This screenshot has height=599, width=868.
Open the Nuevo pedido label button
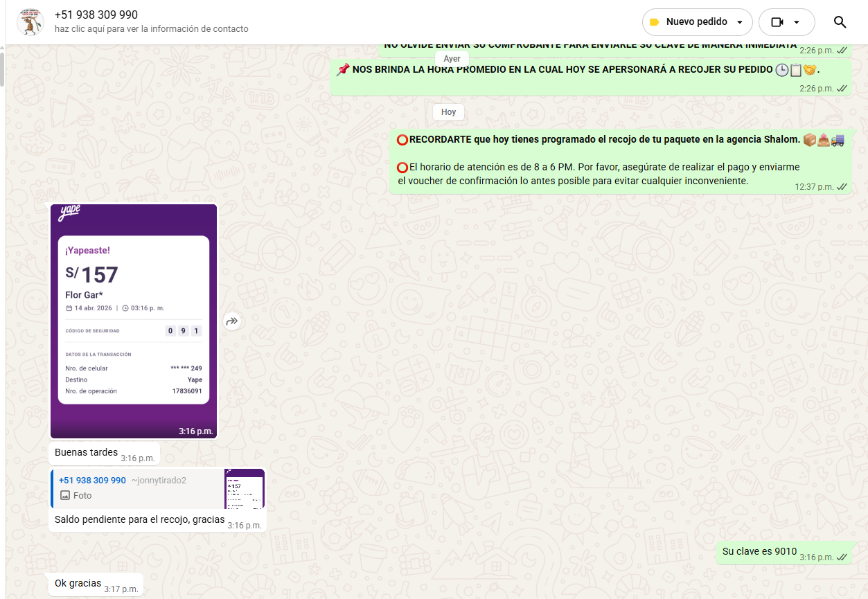[x=696, y=22]
